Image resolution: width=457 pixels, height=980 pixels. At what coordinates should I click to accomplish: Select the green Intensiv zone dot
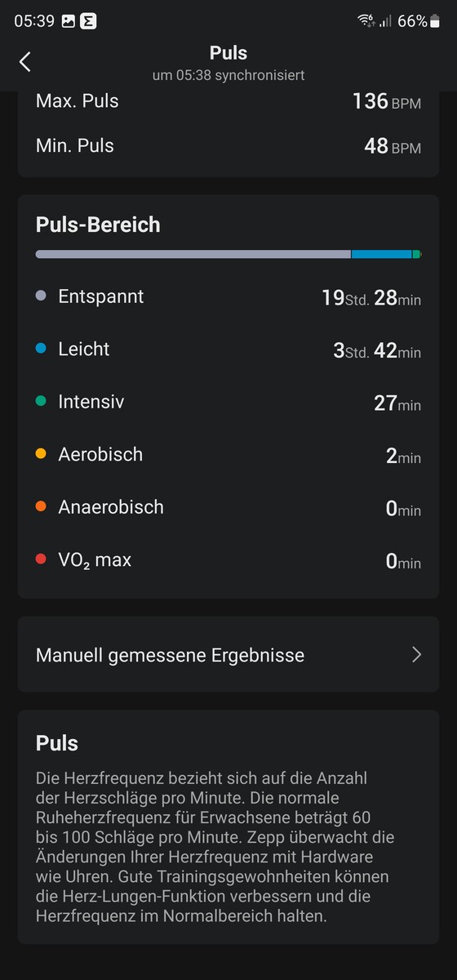41,402
